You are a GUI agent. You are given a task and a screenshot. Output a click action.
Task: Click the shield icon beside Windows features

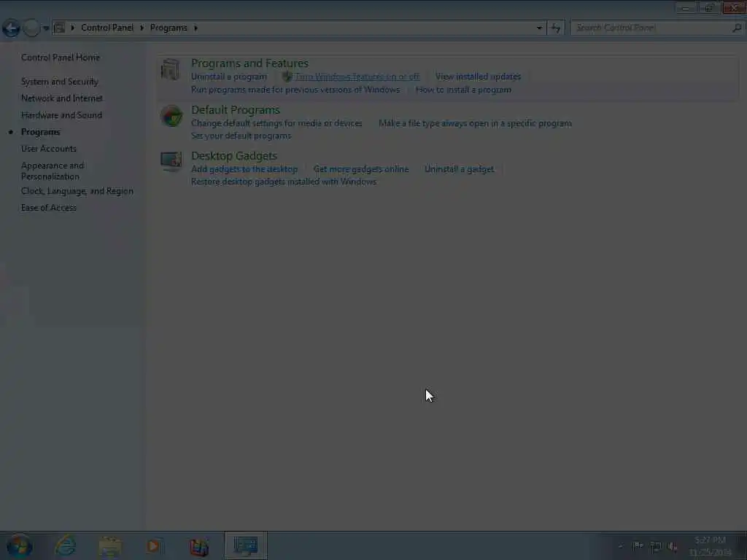(287, 77)
